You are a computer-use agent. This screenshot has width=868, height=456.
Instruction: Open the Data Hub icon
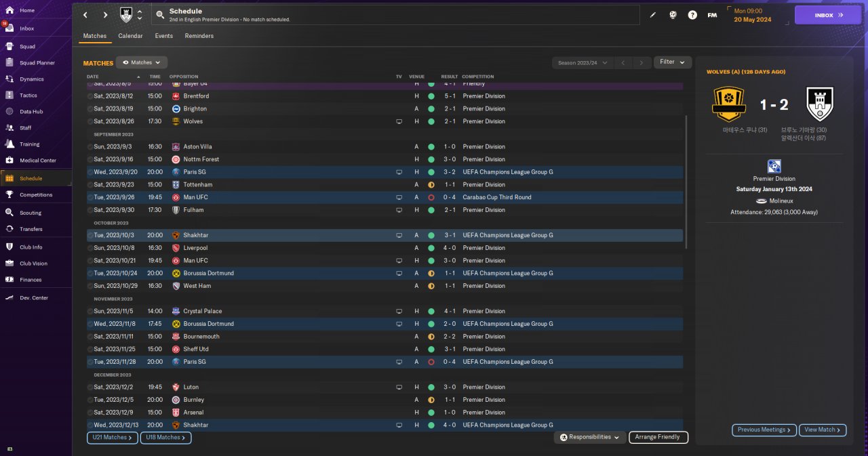pos(9,112)
